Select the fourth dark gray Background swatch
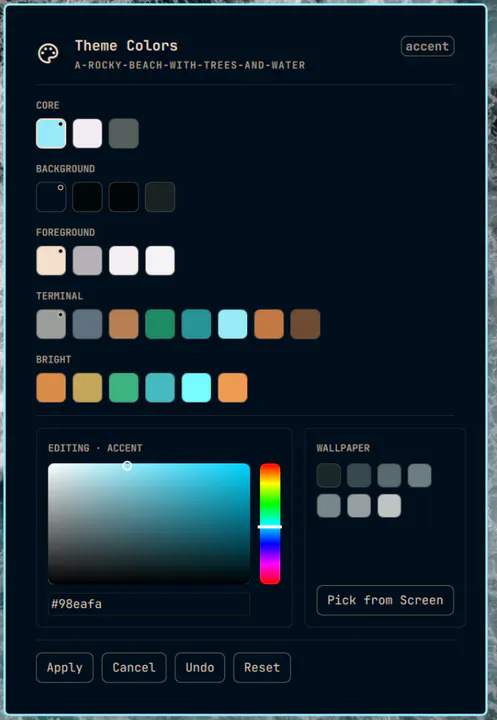Image resolution: width=497 pixels, height=720 pixels. [x=160, y=197]
